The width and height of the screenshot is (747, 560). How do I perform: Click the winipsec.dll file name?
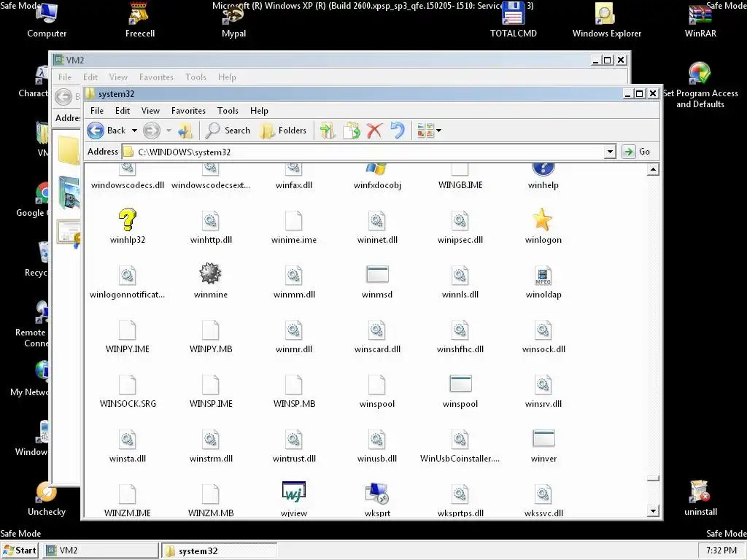click(460, 239)
